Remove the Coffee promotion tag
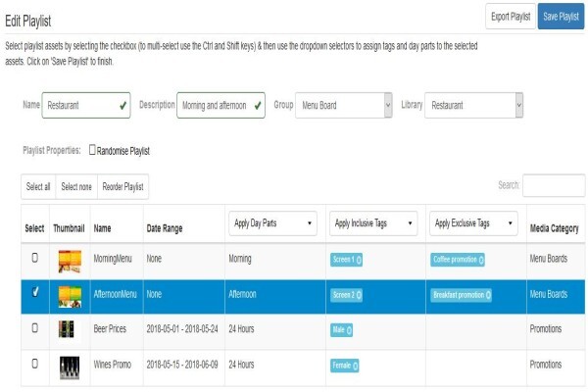 (x=481, y=260)
